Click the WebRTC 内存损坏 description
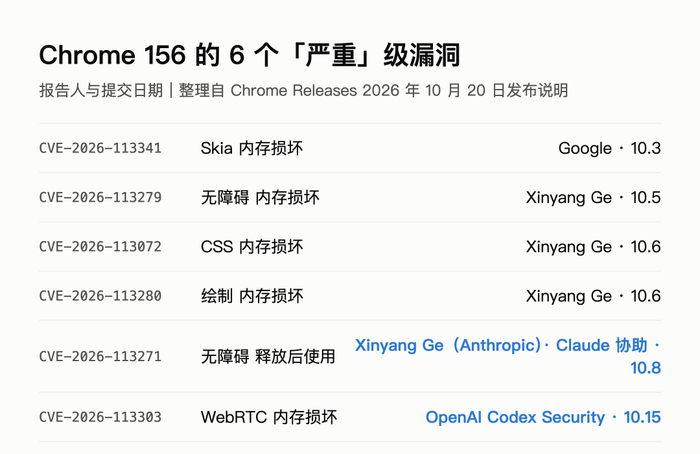Viewport: 700px width, 454px height. [269, 417]
